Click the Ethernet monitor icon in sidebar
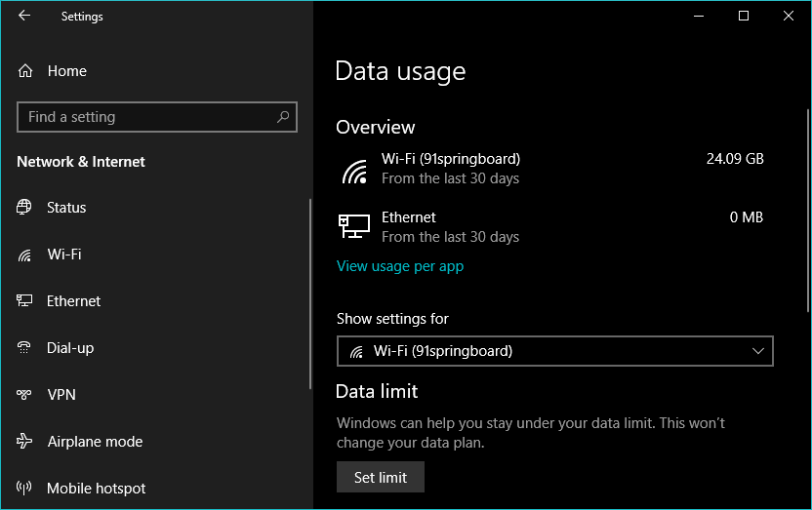Image resolution: width=812 pixels, height=510 pixels. pyautogui.click(x=25, y=301)
